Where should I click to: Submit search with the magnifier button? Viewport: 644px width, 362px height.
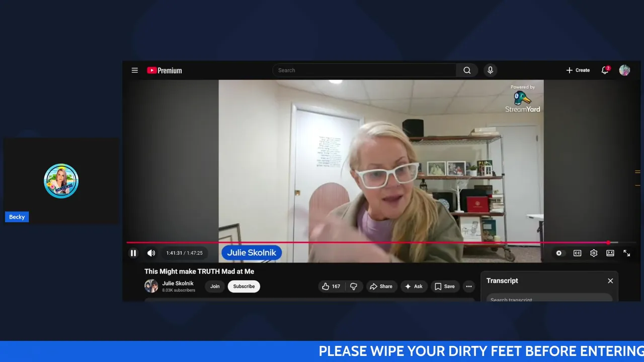pos(467,70)
